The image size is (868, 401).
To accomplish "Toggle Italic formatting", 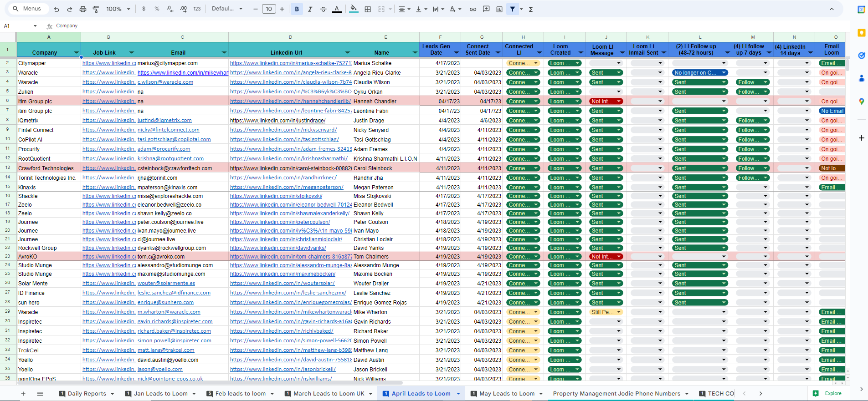I will point(310,9).
